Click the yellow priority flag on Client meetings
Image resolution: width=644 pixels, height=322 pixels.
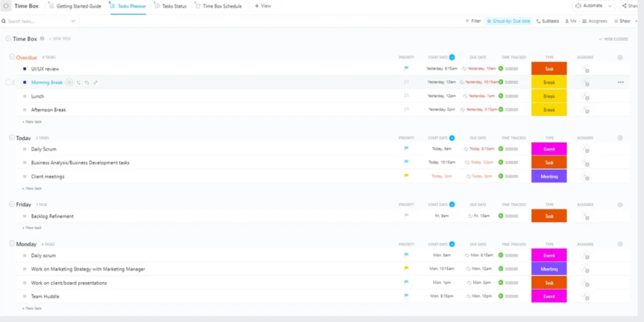point(406,176)
